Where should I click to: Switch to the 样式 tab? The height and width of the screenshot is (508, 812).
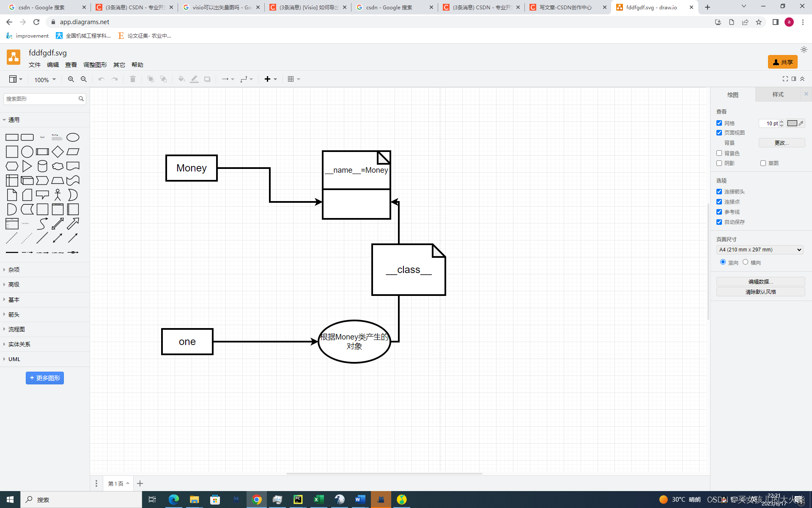[x=778, y=94]
